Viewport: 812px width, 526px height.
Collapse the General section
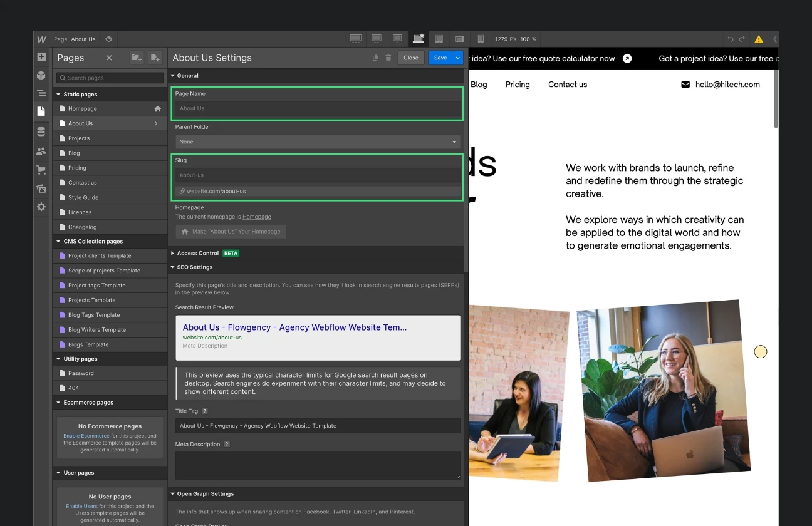173,75
